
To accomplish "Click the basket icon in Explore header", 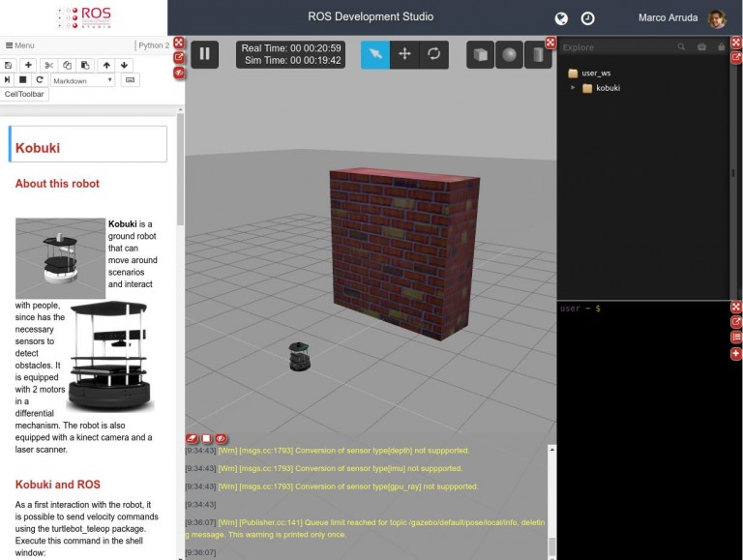I will [x=701, y=46].
